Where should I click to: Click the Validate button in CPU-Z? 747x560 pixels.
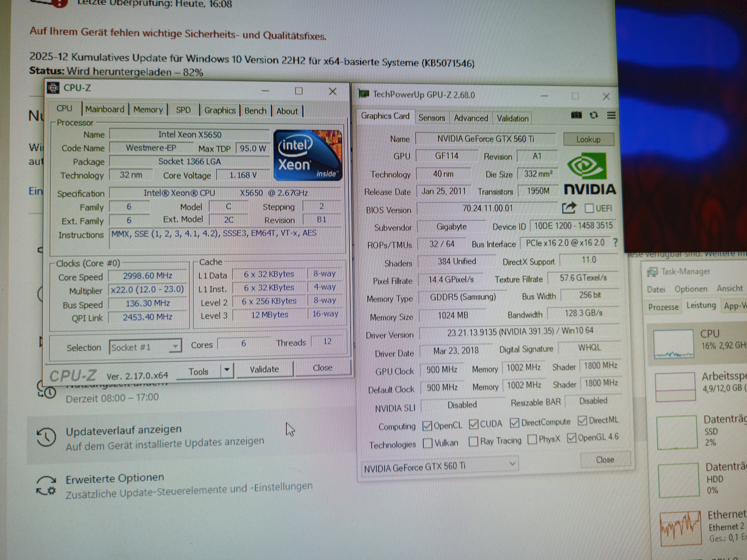pyautogui.click(x=264, y=369)
